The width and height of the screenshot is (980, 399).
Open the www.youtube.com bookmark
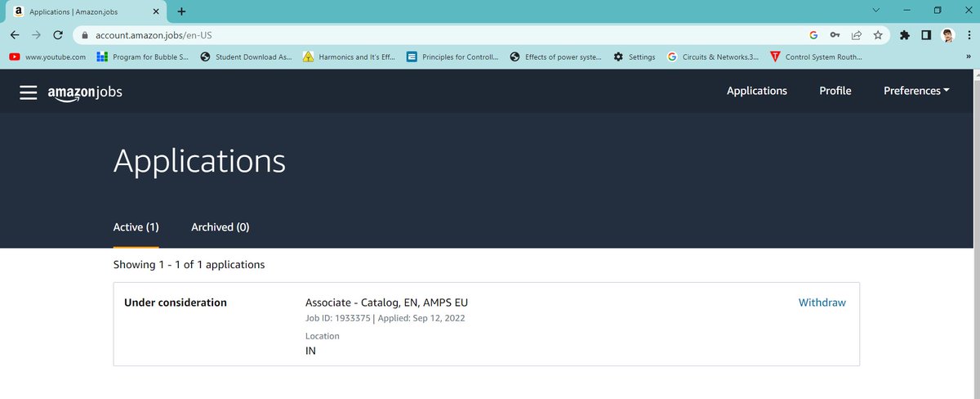(x=47, y=57)
